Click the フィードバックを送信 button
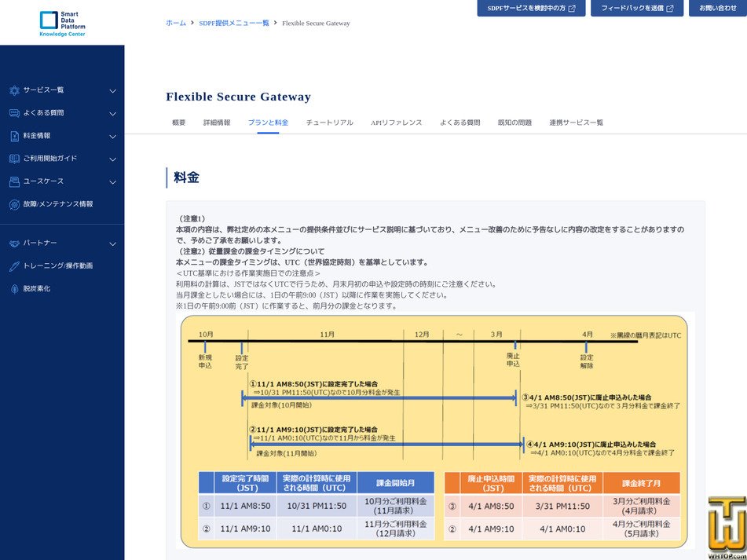747x560 pixels. [x=637, y=8]
